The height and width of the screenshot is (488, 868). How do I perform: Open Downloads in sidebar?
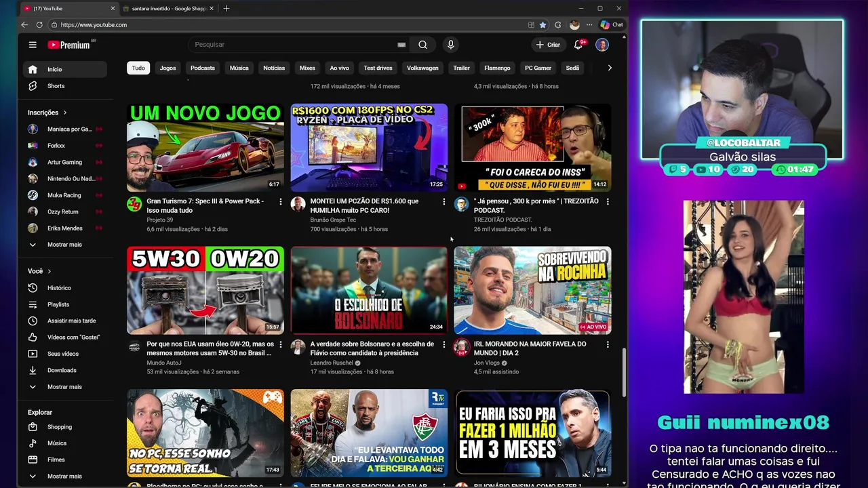click(66, 370)
